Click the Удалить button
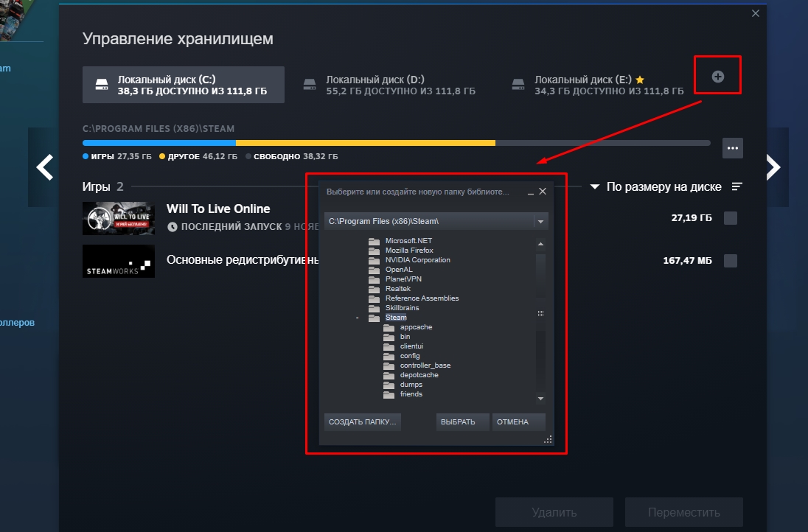This screenshot has height=532, width=808. coord(554,512)
